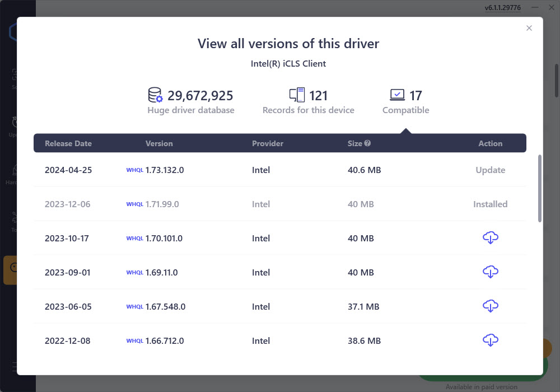560x392 pixels.
Task: Download driver version 1.69.11.0
Action: click(490, 272)
